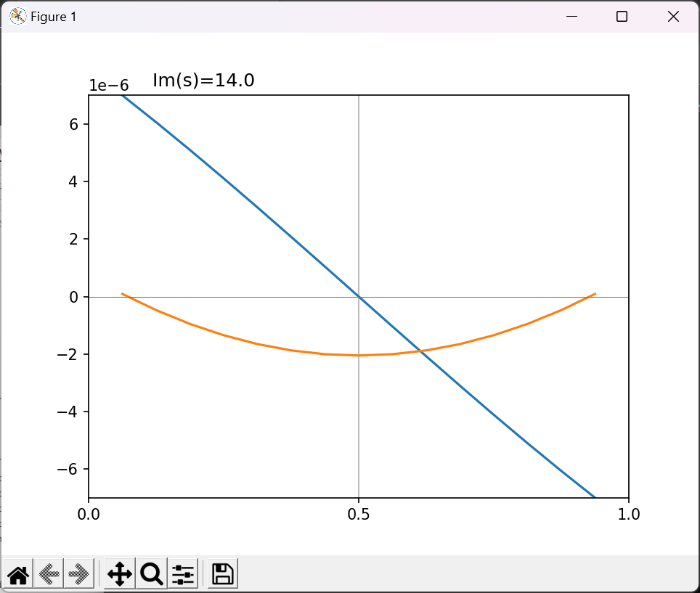The height and width of the screenshot is (593, 700).
Task: Click the x-axis tick label 0.0
Action: point(89,514)
